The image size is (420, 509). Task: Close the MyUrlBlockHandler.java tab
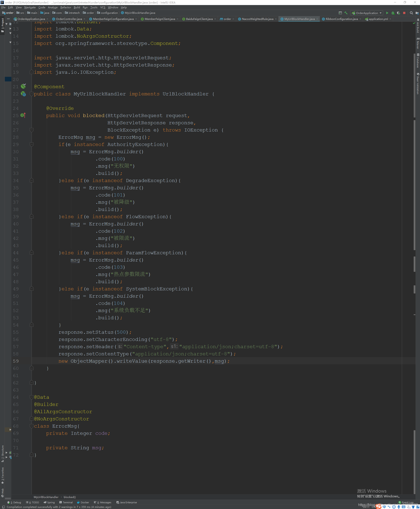coord(317,19)
